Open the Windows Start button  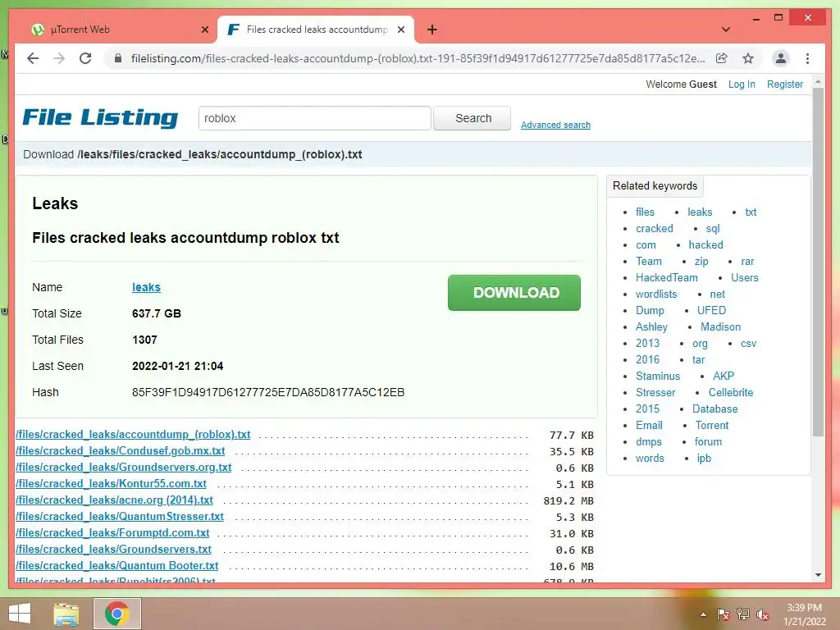tap(20, 614)
